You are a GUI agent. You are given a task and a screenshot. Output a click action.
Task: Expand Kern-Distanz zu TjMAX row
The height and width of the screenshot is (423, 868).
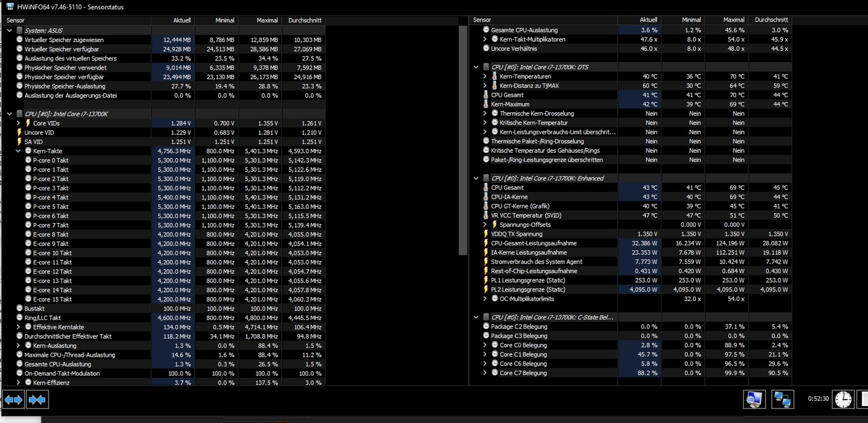coord(485,85)
